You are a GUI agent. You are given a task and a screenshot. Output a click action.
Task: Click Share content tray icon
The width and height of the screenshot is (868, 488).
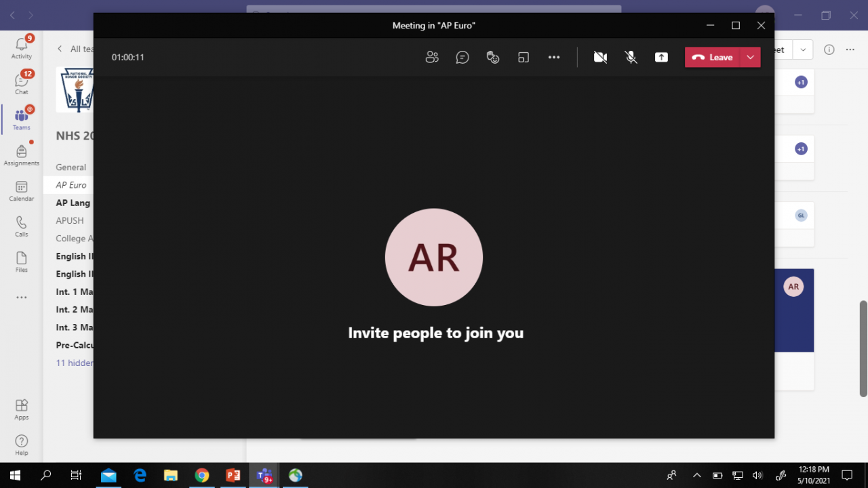tap(661, 58)
